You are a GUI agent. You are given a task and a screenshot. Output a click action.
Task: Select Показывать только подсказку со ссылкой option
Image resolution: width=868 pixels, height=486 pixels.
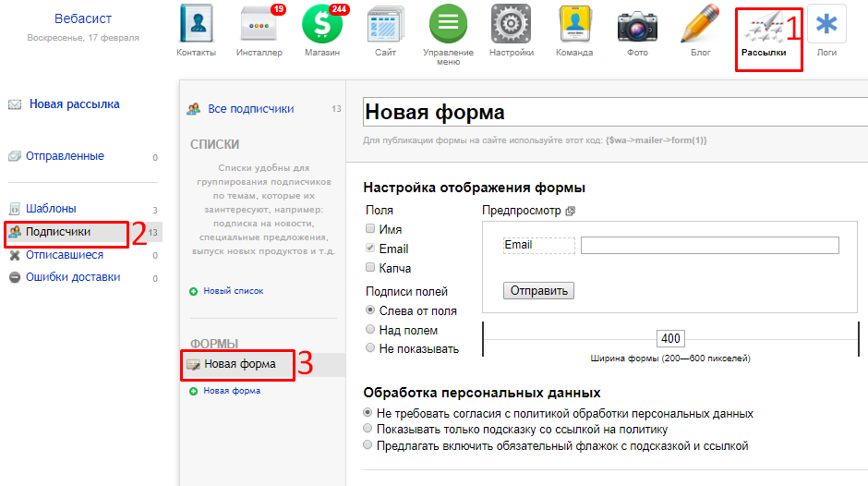point(368,428)
